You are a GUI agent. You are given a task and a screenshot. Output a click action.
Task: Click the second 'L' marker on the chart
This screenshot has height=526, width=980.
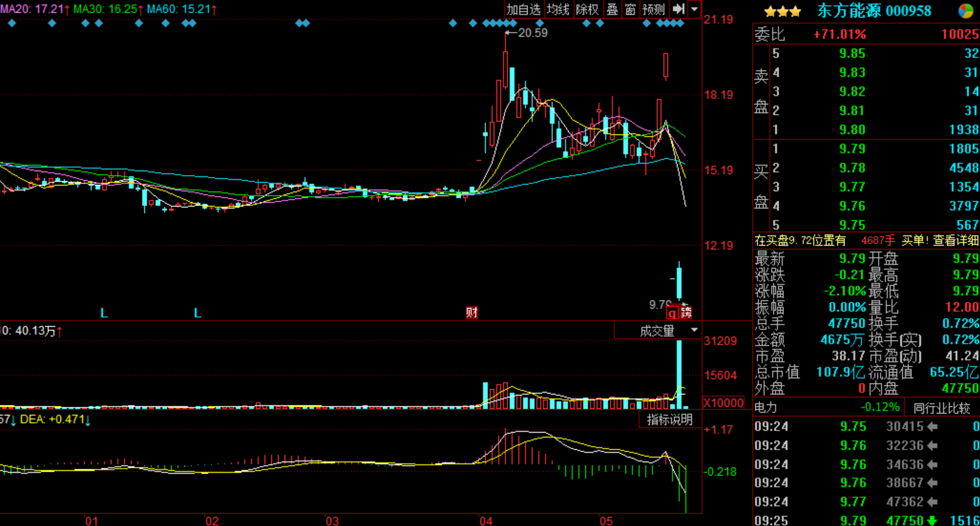[x=197, y=313]
